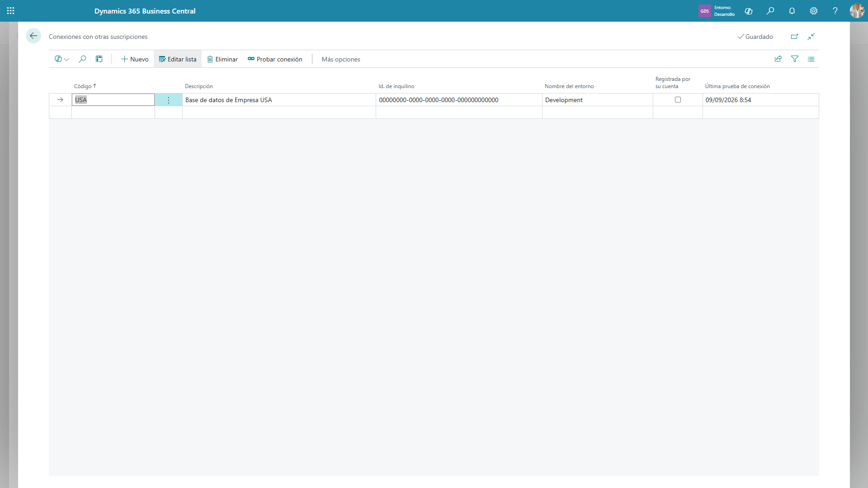The height and width of the screenshot is (488, 868).
Task: Edit the USA code field
Action: 113,100
